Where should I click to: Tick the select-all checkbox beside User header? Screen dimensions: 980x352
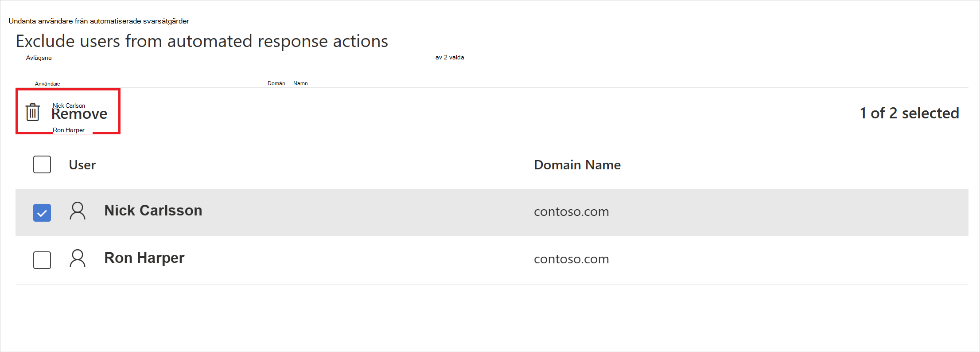click(x=42, y=164)
